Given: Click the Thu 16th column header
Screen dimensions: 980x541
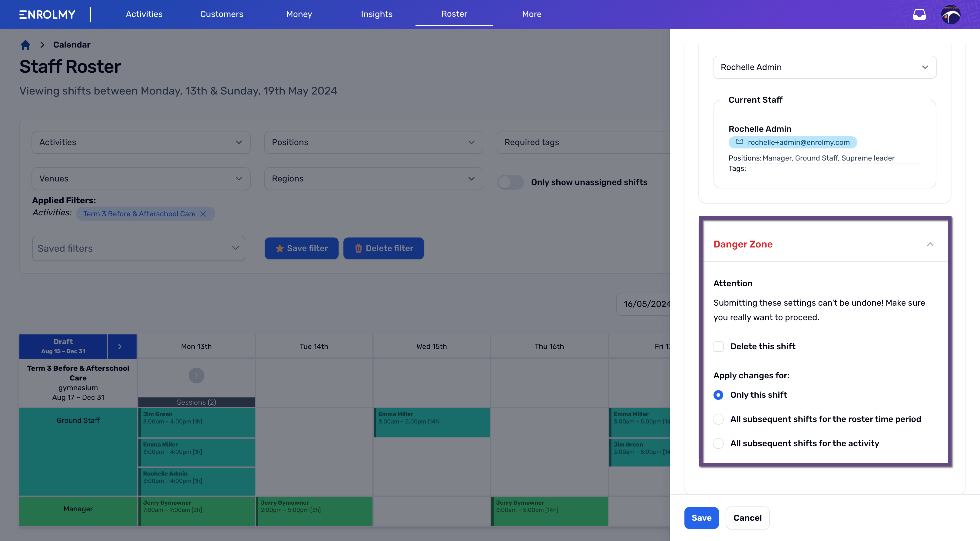Looking at the screenshot, I should coord(549,347).
